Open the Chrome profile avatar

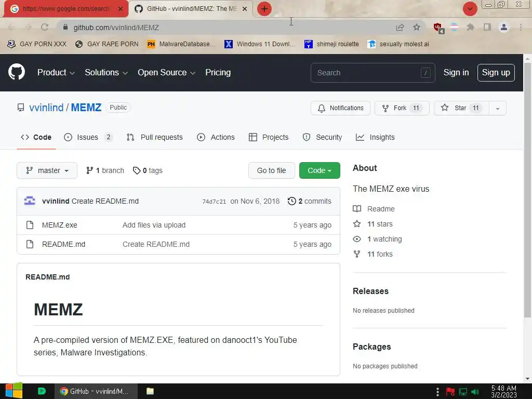504,27
